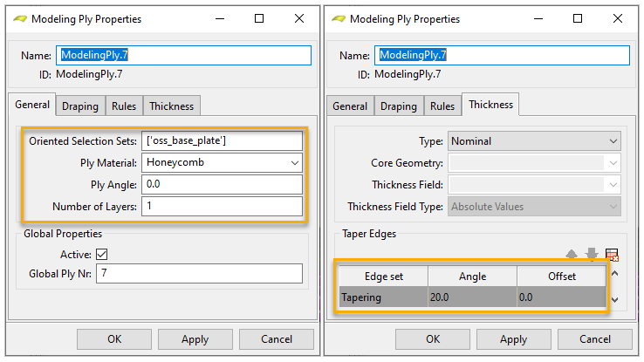
Task: Open the Ply Material Honeycomb dropdown
Action: pos(223,162)
